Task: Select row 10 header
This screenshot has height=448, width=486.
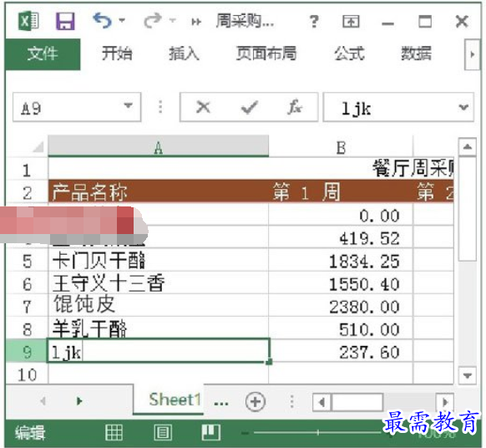Action: coord(27,374)
